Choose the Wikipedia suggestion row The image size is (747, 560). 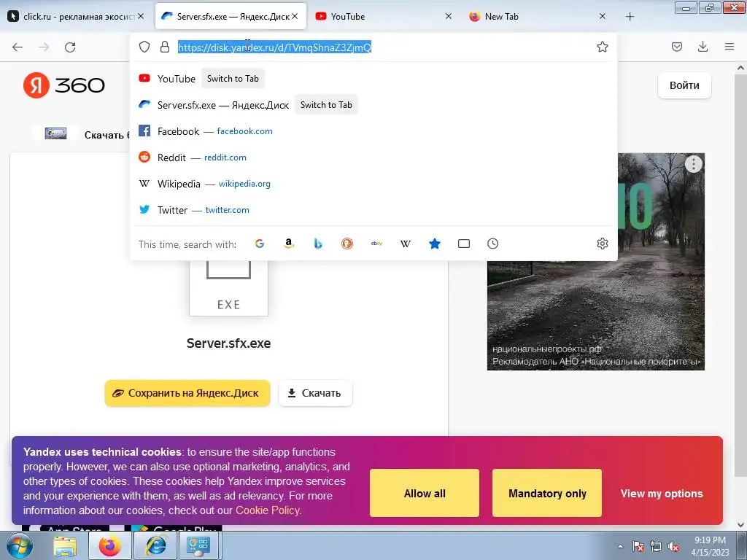pyautogui.click(x=373, y=183)
